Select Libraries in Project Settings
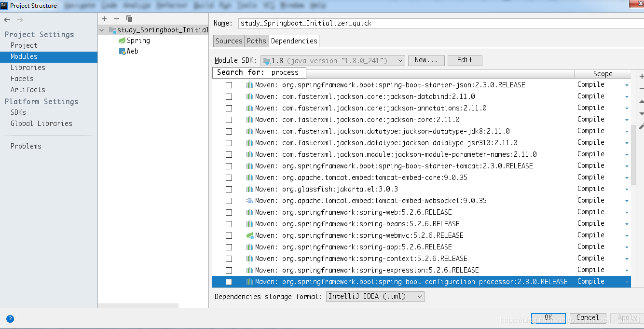Image resolution: width=644 pixels, height=329 pixels. point(28,68)
